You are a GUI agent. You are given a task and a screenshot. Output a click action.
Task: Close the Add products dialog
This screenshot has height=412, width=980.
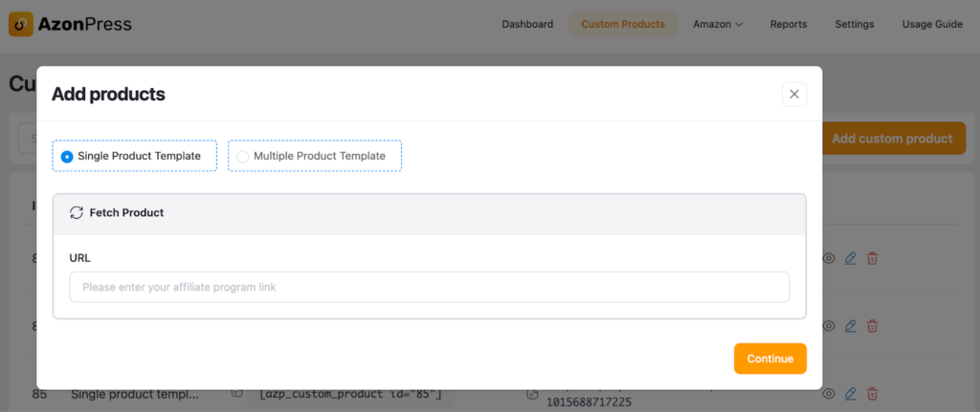pos(793,94)
